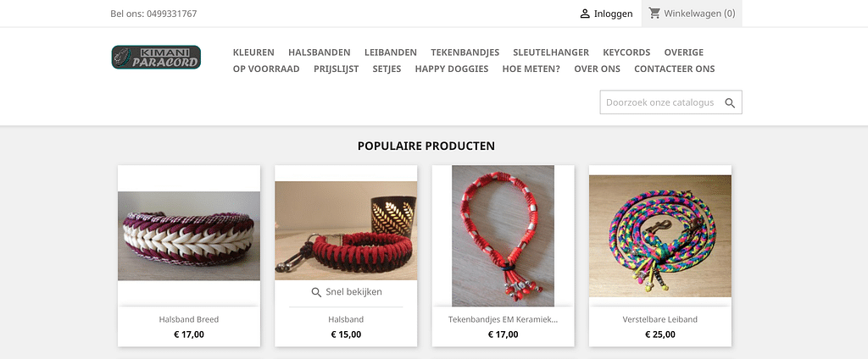Image resolution: width=868 pixels, height=359 pixels.
Task: Click the Contacteer Ons link
Action: [x=674, y=69]
